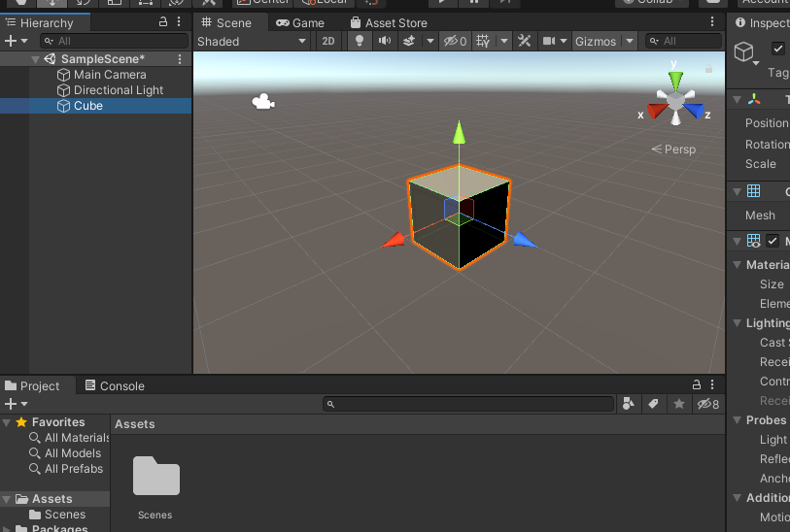Screen dimensions: 790x532
Task: Open the Hierarchy panel options menu
Action: point(179,21)
